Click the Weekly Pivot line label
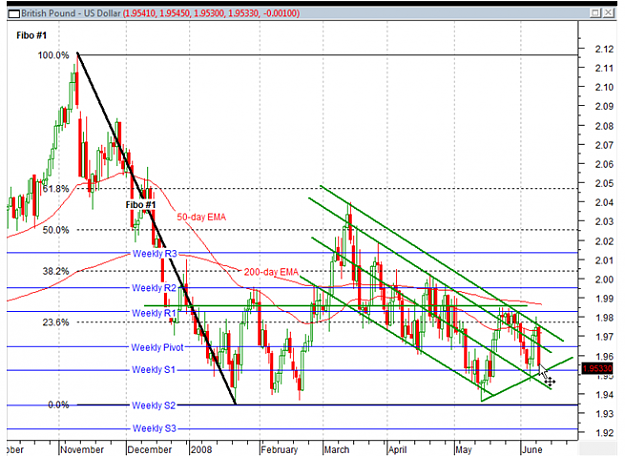Viewport: 625px width, 456px height. 157,348
